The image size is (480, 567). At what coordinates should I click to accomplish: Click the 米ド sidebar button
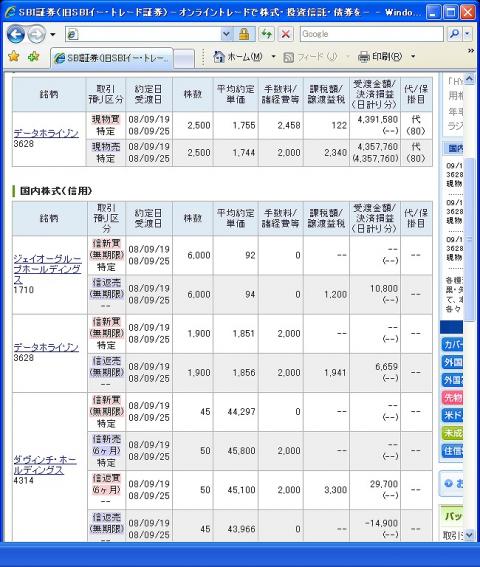click(452, 415)
